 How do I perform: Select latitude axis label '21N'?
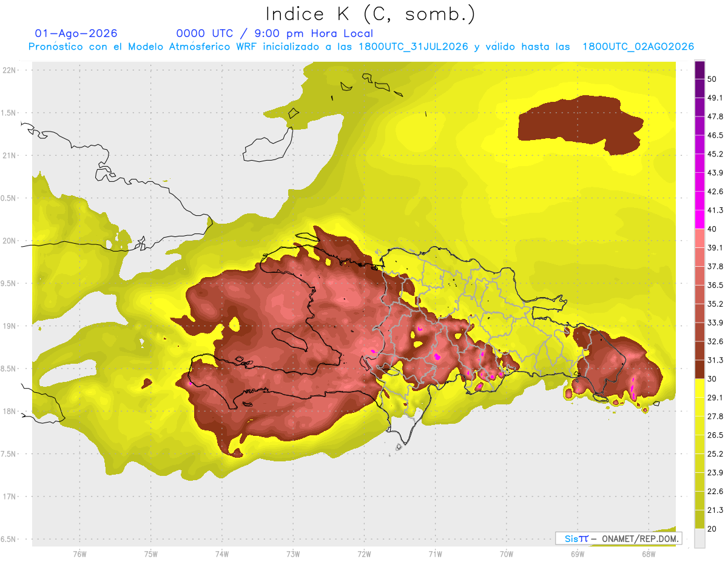10,156
